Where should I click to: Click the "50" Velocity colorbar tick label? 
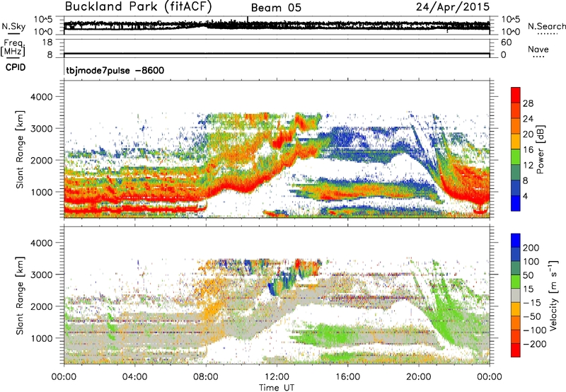coord(528,275)
